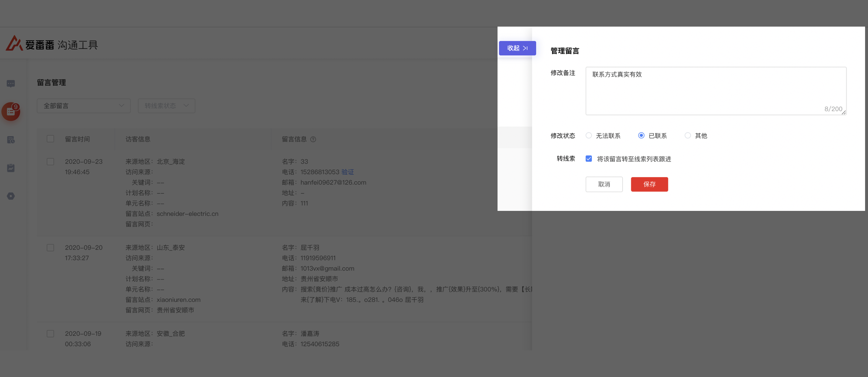Click the timestamp 2020-09-23 19:46:45
The height and width of the screenshot is (377, 868).
(84, 166)
